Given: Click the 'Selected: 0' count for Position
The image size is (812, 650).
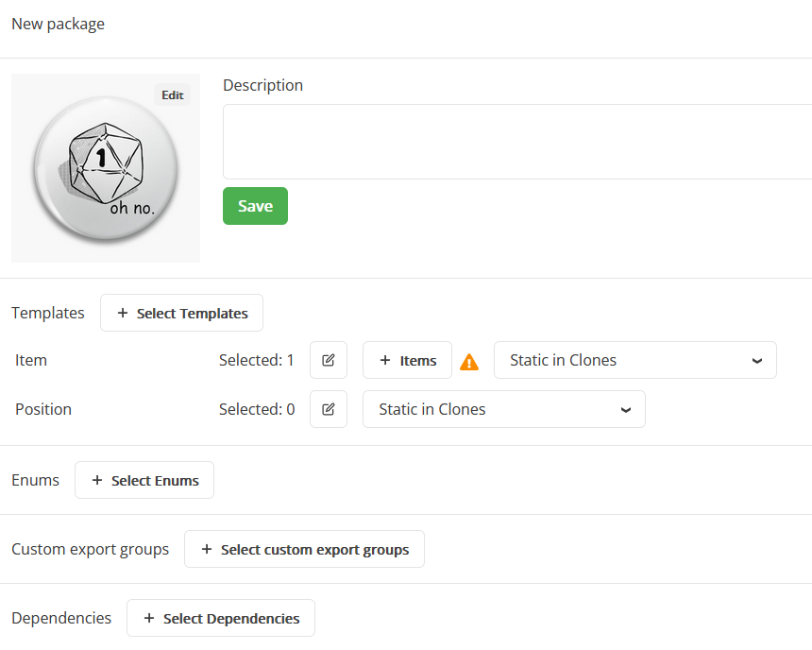Looking at the screenshot, I should pos(257,409).
